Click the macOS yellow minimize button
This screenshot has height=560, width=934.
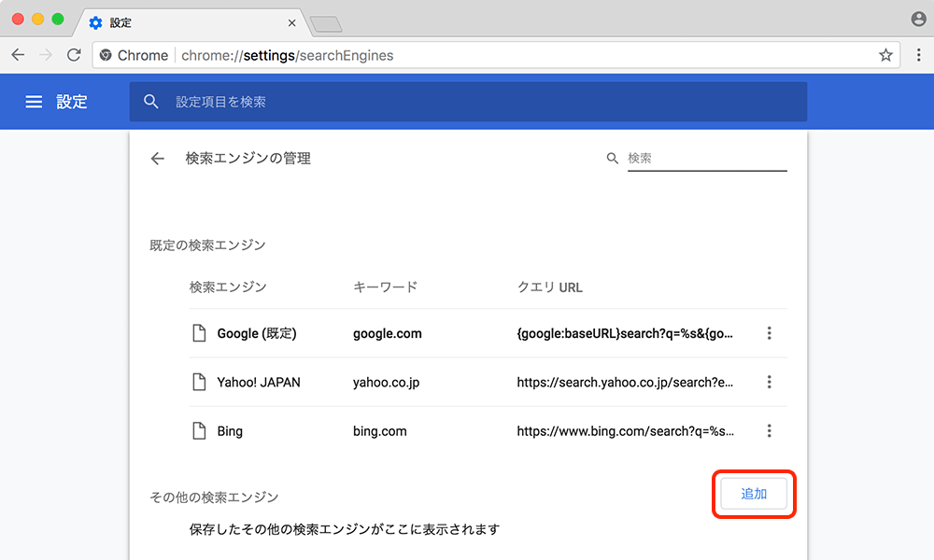tap(37, 19)
